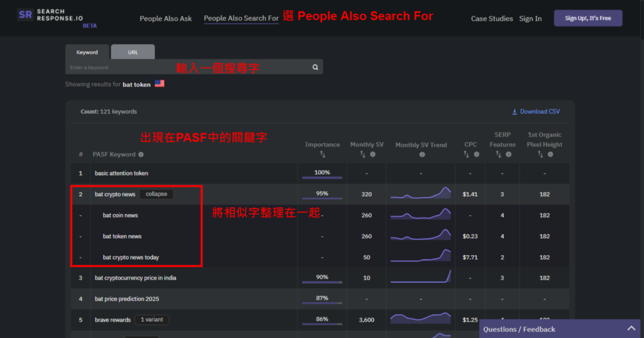Click the 95% importance bar for bat crypto news
Image resolution: width=644 pixels, height=338 pixels.
(322, 199)
